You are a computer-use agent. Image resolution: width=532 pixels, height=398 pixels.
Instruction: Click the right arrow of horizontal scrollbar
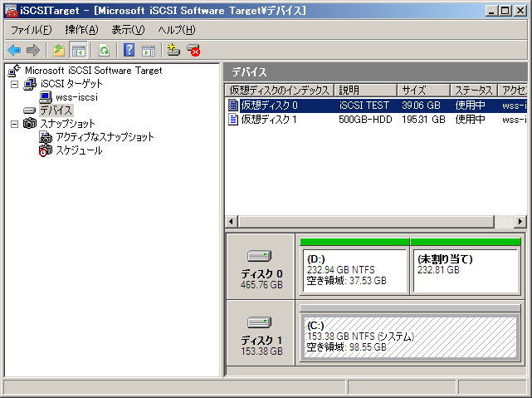(x=520, y=222)
